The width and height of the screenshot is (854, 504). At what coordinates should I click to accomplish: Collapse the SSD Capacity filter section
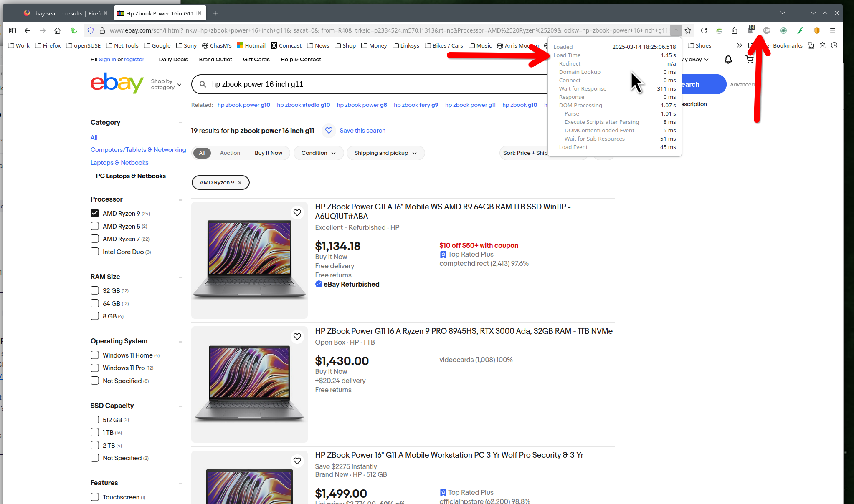pyautogui.click(x=180, y=406)
